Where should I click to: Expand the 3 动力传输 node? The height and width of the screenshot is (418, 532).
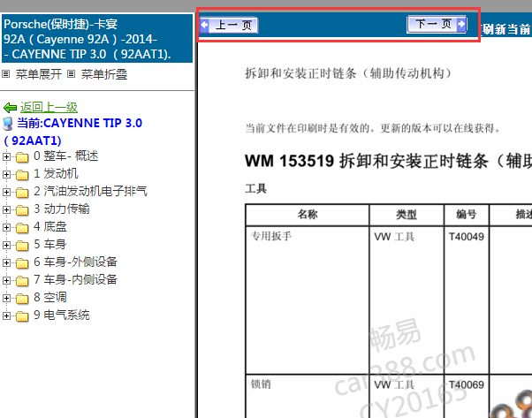tap(6, 209)
